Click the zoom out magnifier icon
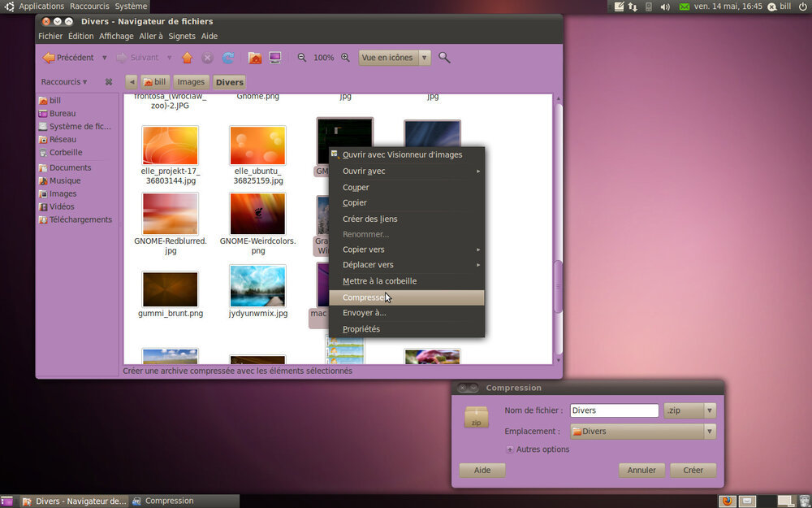 (x=302, y=58)
